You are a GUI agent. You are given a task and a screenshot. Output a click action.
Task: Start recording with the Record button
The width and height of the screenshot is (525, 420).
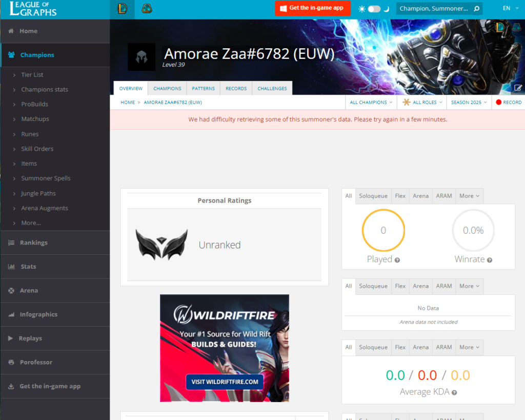point(508,102)
